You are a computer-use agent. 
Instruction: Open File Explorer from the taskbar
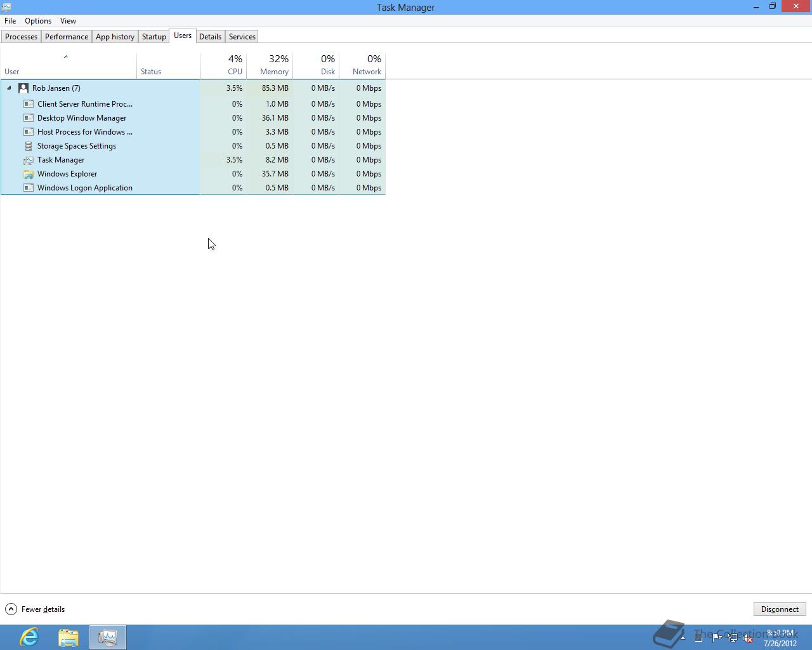point(69,637)
